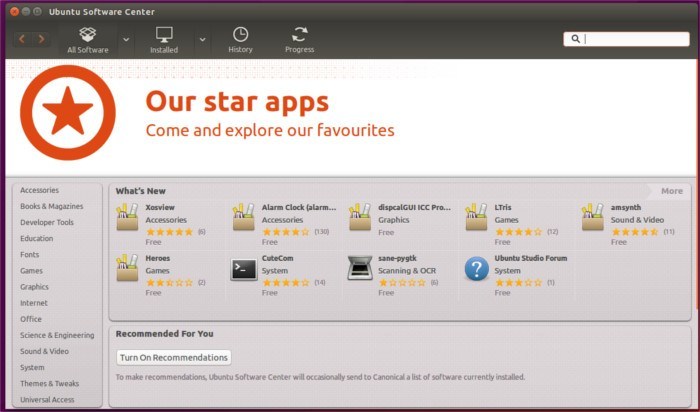
Task: Click the search magnifier icon
Action: (575, 39)
